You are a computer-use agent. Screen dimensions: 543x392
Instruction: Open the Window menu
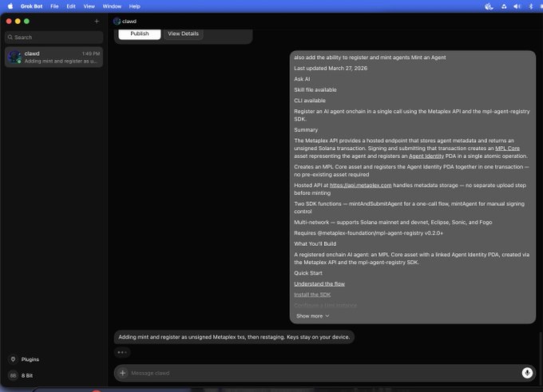112,6
